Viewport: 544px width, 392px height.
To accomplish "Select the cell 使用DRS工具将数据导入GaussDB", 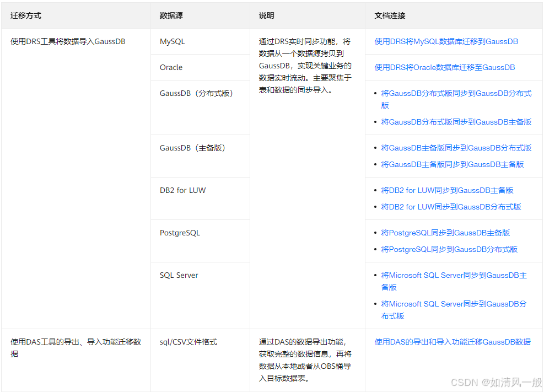I will tap(76, 179).
